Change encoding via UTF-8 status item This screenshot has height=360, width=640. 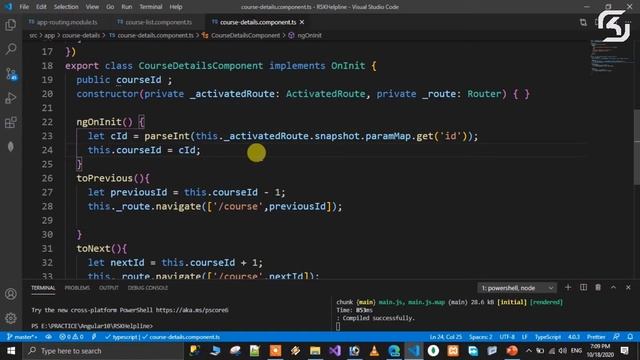507,337
